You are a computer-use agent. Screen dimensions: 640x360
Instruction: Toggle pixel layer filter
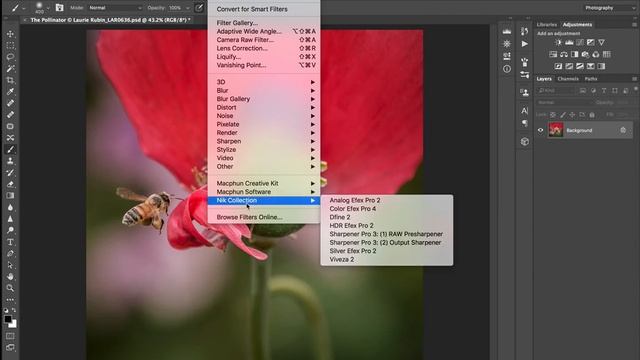click(x=582, y=91)
